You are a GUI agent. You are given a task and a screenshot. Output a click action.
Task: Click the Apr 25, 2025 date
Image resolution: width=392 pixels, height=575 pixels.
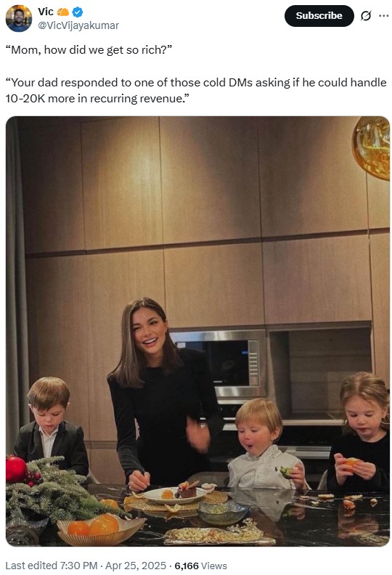tap(136, 566)
